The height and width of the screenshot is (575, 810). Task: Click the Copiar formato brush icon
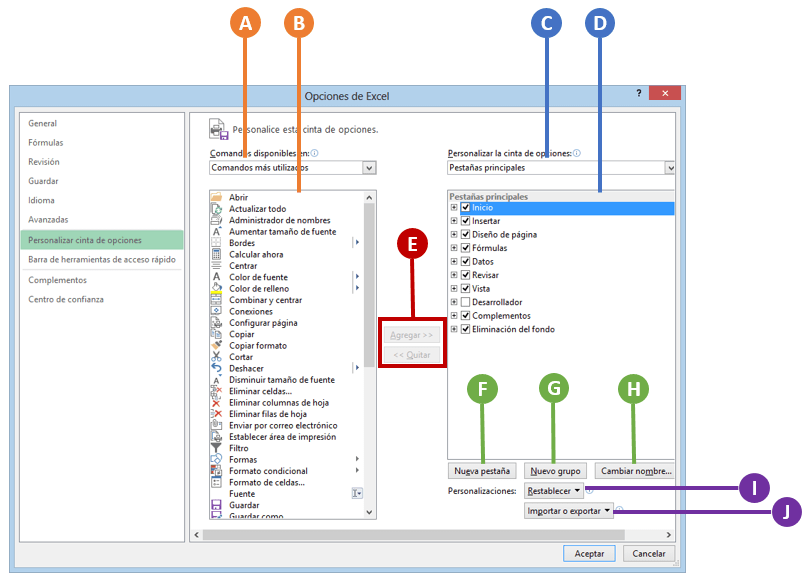(x=216, y=346)
